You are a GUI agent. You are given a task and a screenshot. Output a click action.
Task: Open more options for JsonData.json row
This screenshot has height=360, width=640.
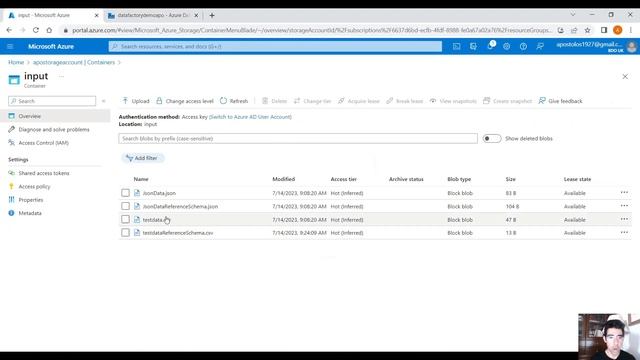[624, 193]
